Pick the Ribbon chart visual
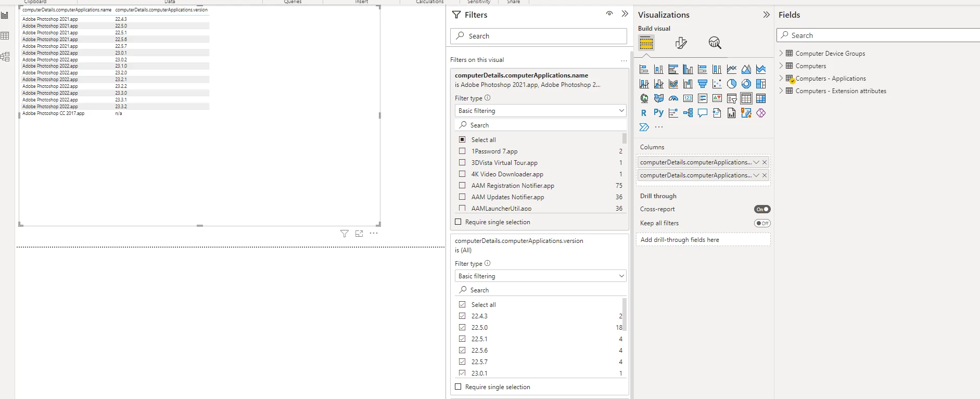Screen dimensions: 980x399 click(673, 84)
